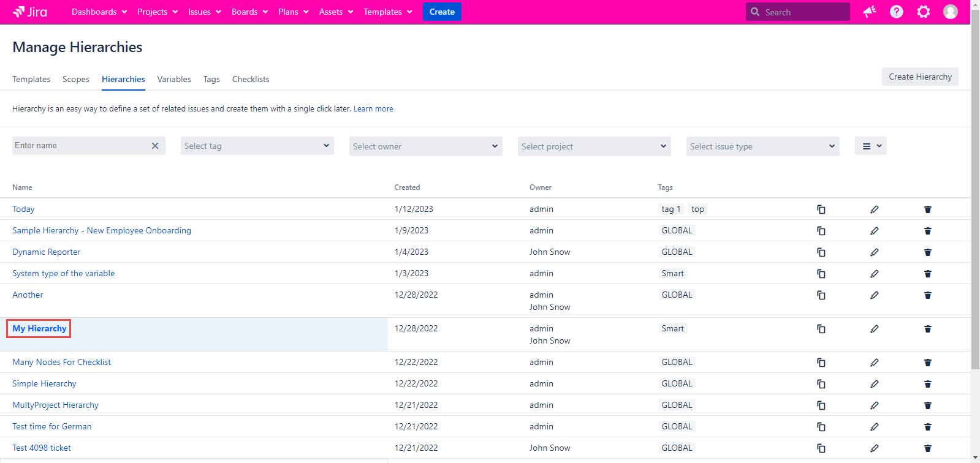Open the Select owner dropdown
The image size is (980, 463).
[425, 146]
